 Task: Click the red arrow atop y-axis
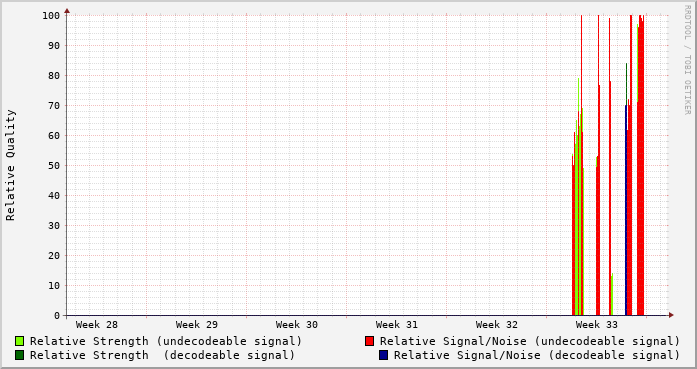coord(67,11)
